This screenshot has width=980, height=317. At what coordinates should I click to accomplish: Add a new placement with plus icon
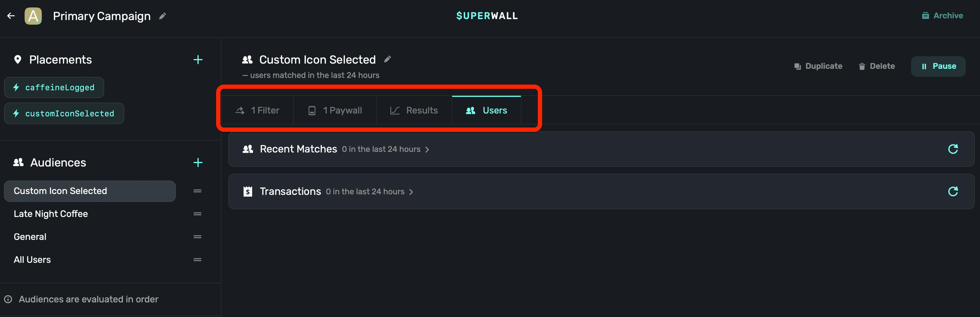198,60
